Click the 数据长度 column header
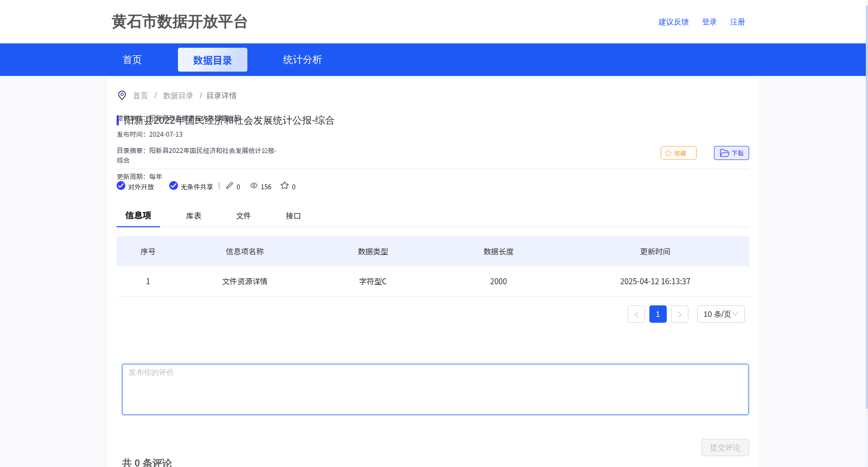868x467 pixels. [499, 252]
